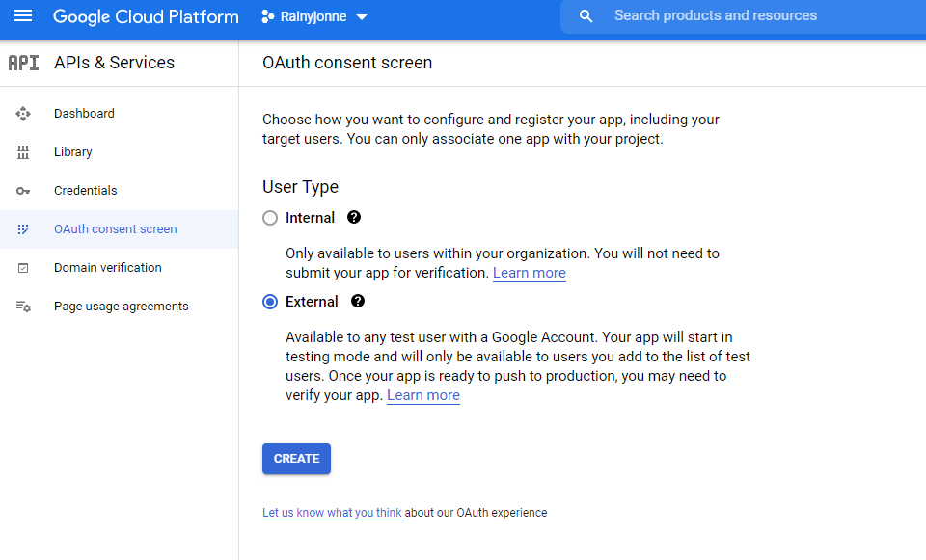The width and height of the screenshot is (926, 560).
Task: Click the Page usage agreements icon
Action: (x=23, y=307)
